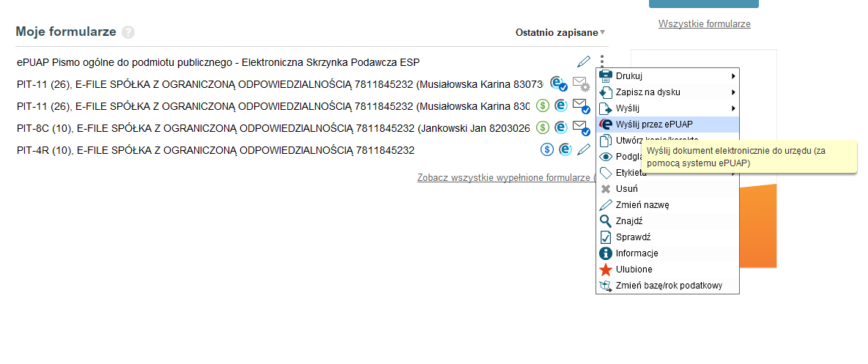Expand the Drukuj submenu arrow
Viewport: 868px width, 364px height.
(733, 76)
